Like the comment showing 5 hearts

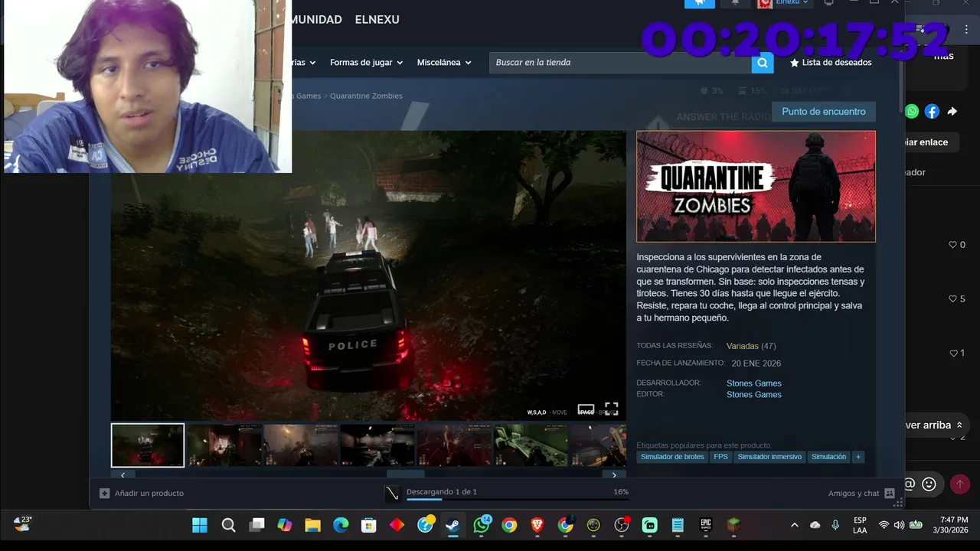pyautogui.click(x=953, y=299)
